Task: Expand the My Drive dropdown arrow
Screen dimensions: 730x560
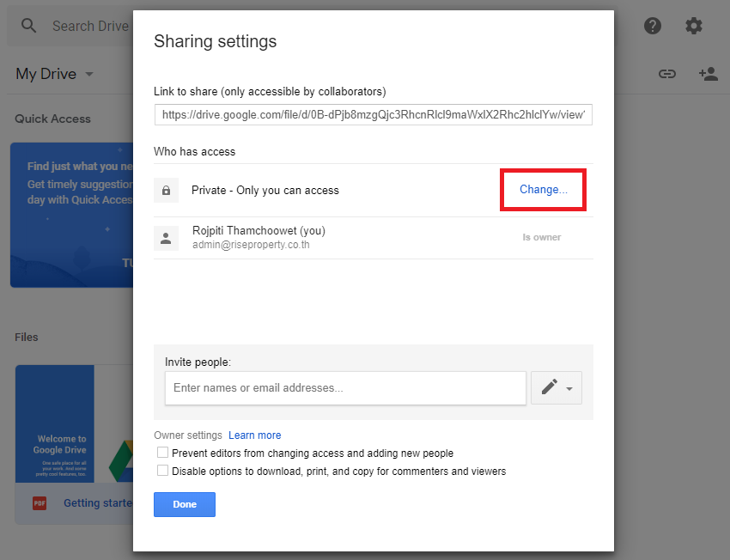Action: [89, 75]
